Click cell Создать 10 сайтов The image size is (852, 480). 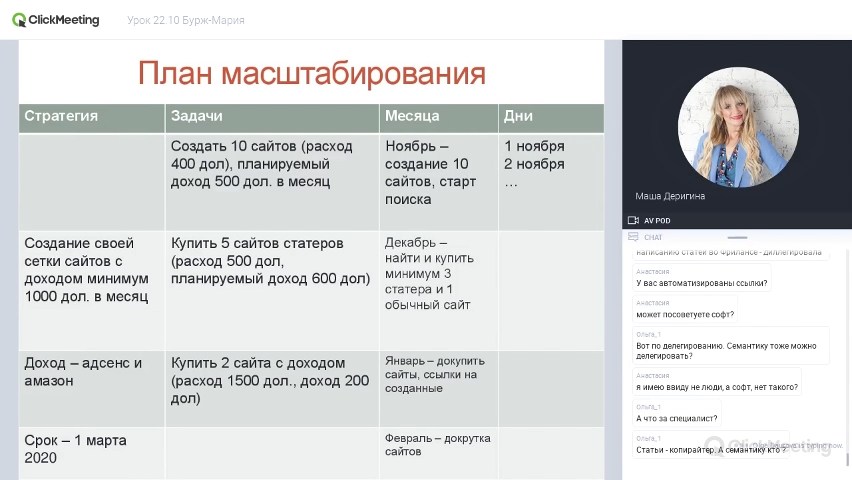coord(272,182)
